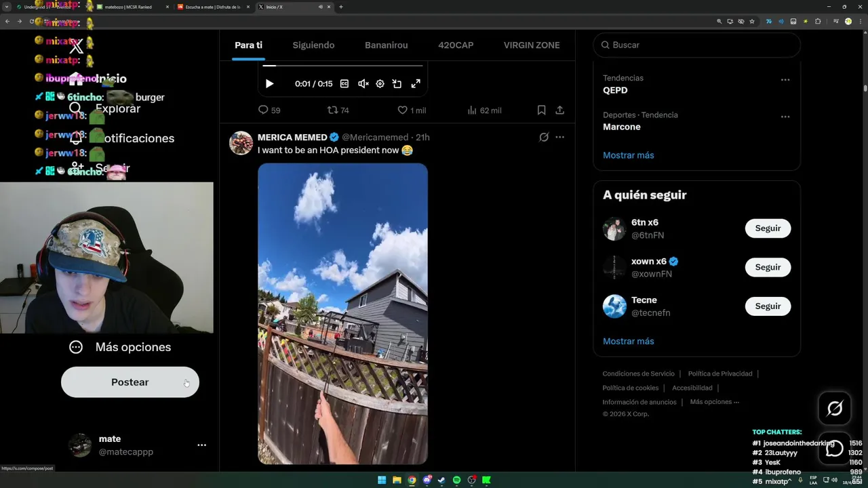Toggle closed captions on the video
The height and width of the screenshot is (488, 868).
point(344,83)
